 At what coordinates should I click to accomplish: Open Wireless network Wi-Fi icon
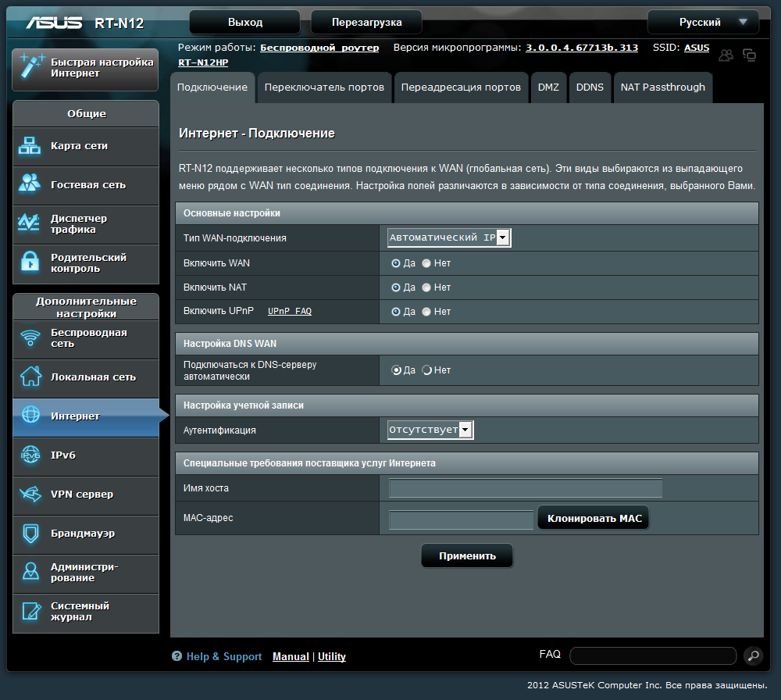(x=30, y=337)
